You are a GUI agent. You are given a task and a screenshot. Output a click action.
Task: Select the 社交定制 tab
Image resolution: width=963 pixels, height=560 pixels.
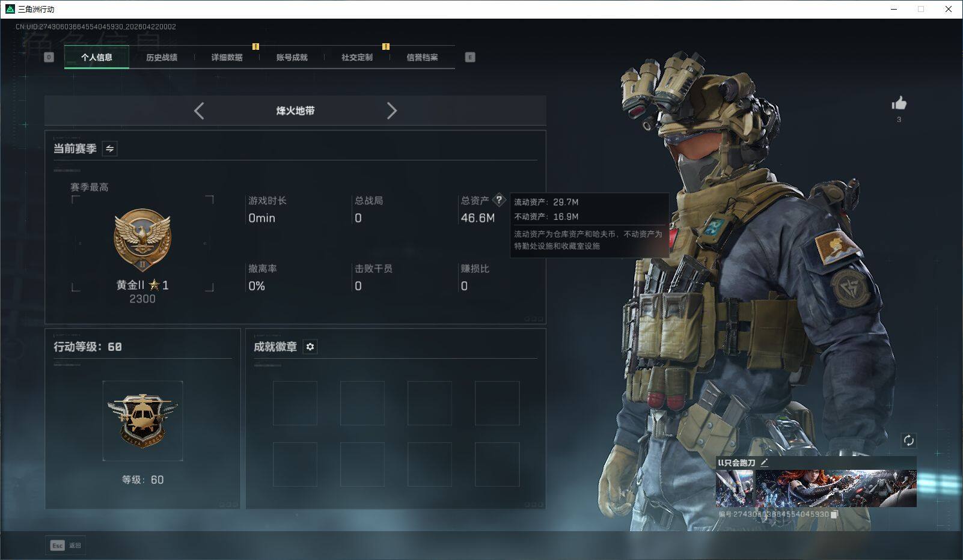(x=357, y=57)
